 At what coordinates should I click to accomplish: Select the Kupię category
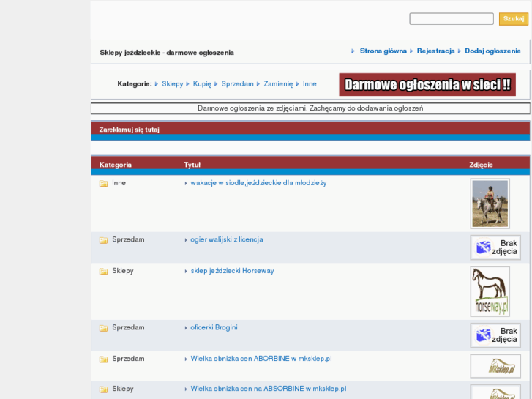pos(202,84)
